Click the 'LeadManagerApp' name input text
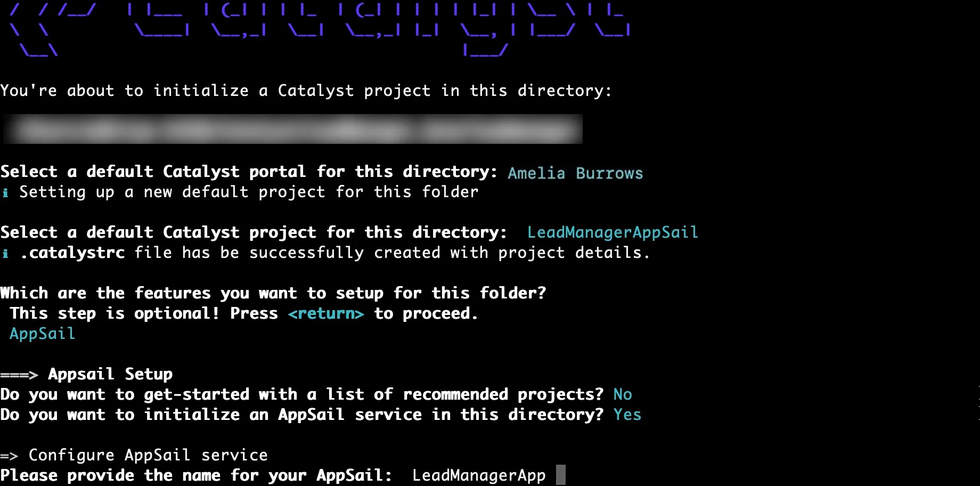The width and height of the screenshot is (980, 486). (x=479, y=475)
